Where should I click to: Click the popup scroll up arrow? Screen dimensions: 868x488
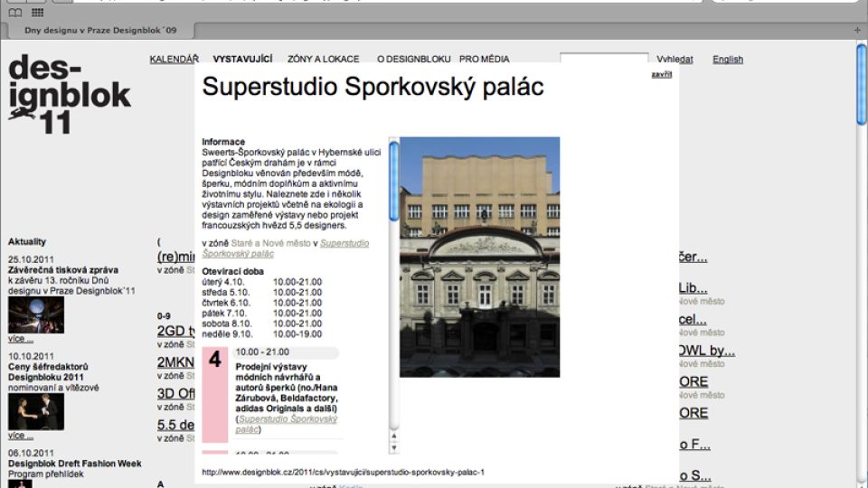(393, 436)
